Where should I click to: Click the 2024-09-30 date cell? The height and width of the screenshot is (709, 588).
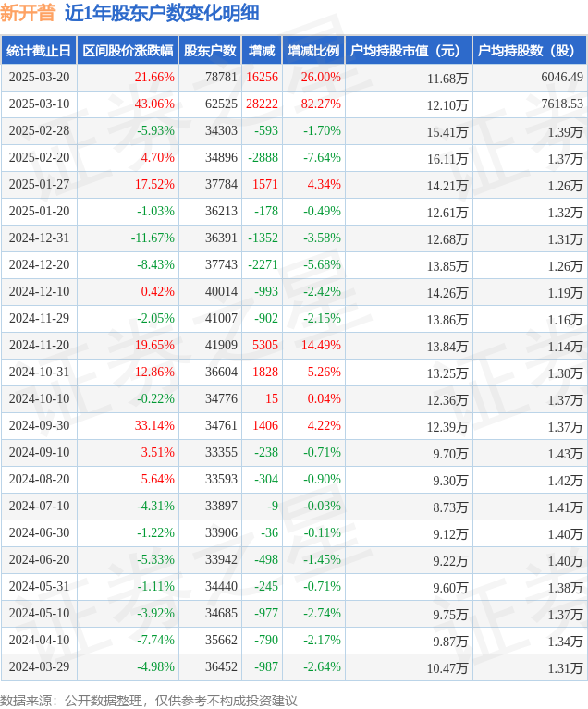coord(39,426)
